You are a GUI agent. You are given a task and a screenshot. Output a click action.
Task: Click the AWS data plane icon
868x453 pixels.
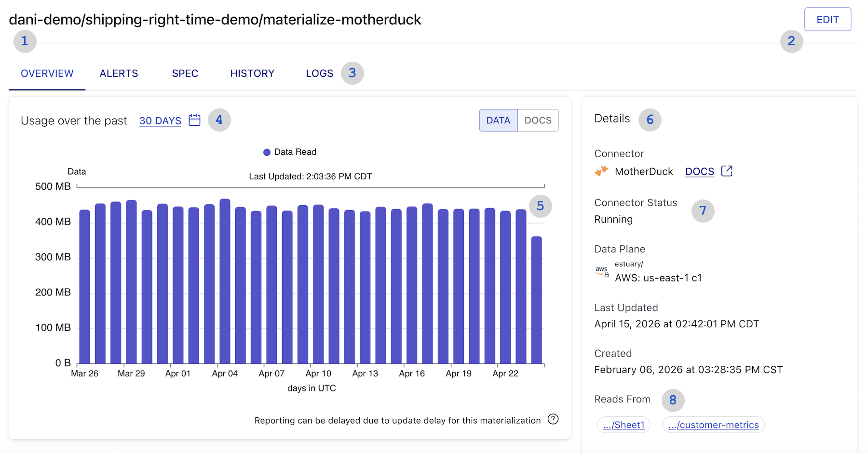click(x=602, y=271)
